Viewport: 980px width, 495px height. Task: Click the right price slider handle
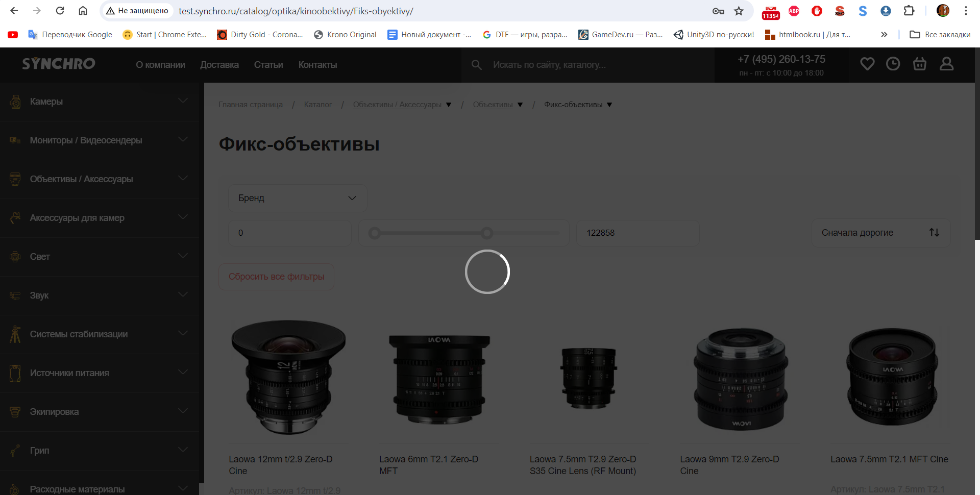(487, 233)
